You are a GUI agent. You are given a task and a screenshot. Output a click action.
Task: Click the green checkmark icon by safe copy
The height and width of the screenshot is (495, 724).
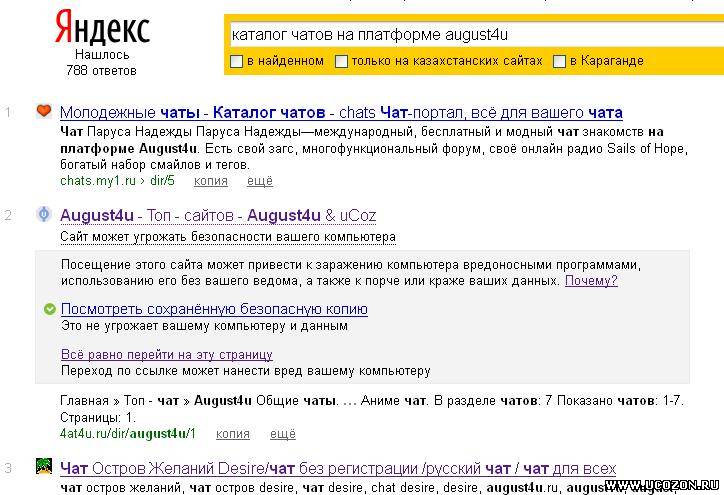(x=50, y=309)
